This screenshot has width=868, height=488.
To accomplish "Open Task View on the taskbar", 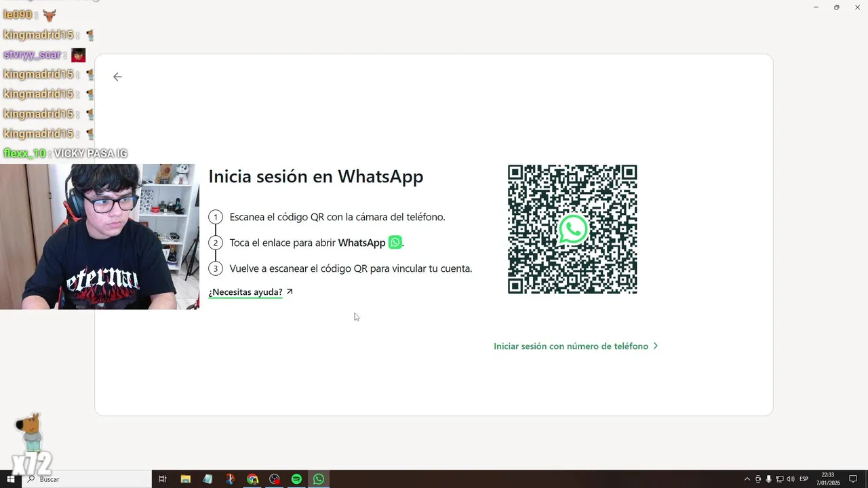I will coord(163,479).
